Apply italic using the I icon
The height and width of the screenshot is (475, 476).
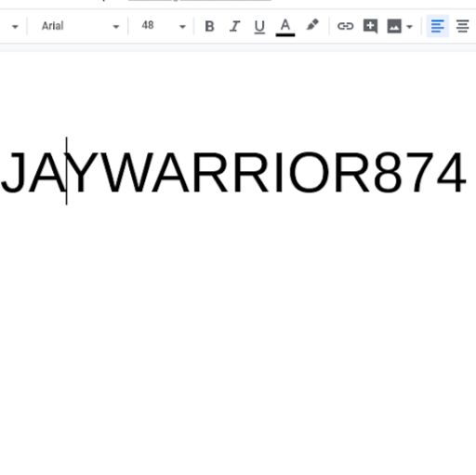point(234,26)
